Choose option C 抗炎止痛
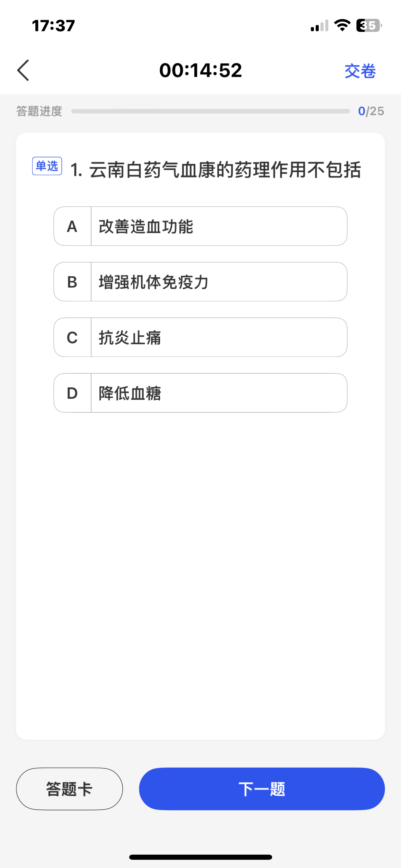Viewport: 401px width, 868px height. pyautogui.click(x=219, y=337)
